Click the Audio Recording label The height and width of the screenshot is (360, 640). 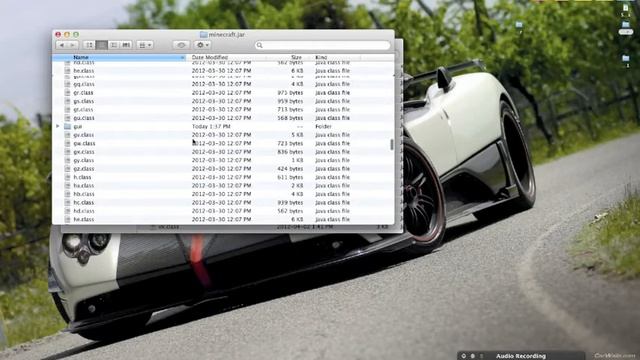pyautogui.click(x=521, y=356)
